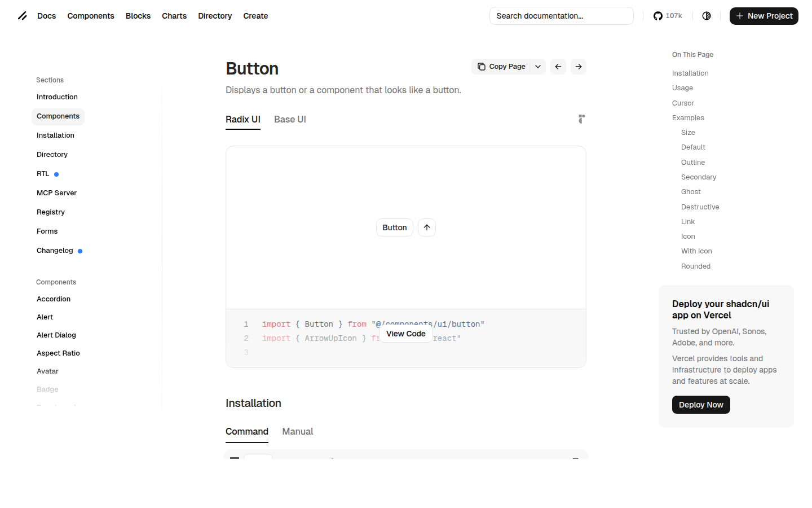Click the Copy Page icon button

click(501, 67)
